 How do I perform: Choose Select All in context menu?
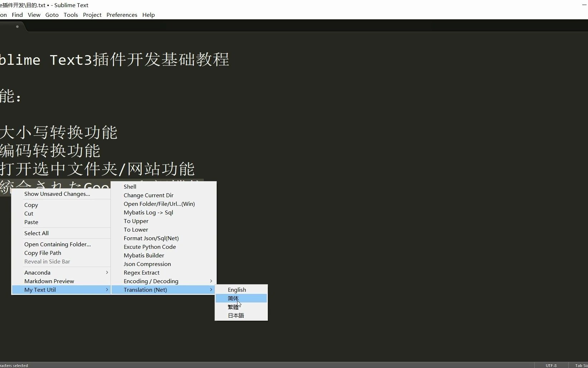click(61, 233)
